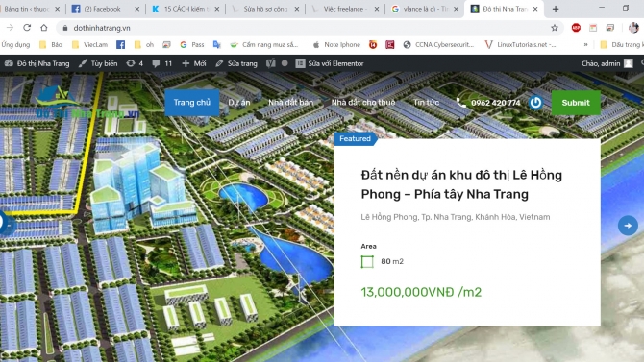Click the Yoast SEO admin bar icon

270,63
